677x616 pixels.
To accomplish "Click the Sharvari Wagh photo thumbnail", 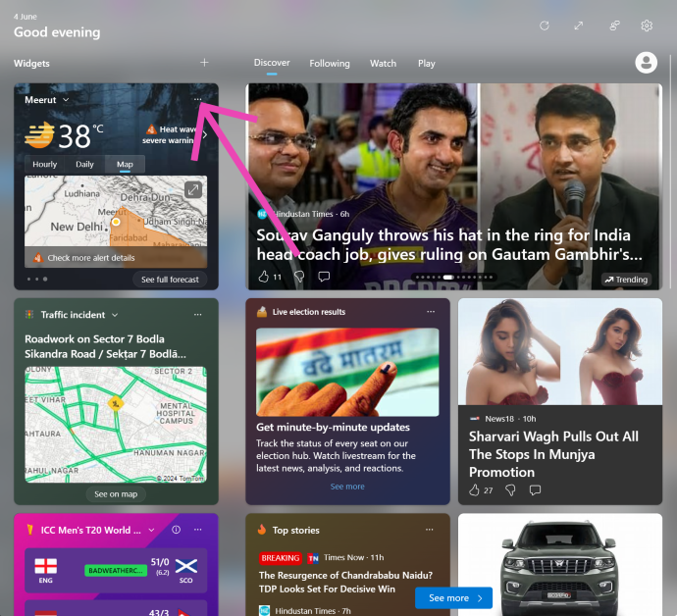I will (x=560, y=352).
